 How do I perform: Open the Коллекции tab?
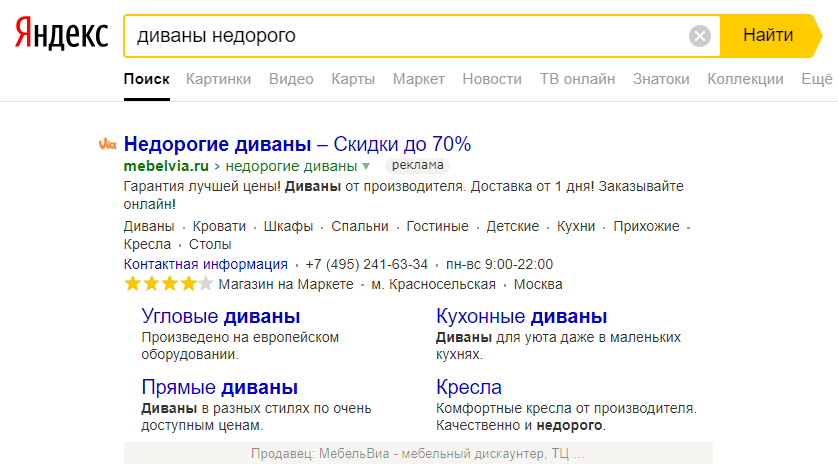pos(746,79)
